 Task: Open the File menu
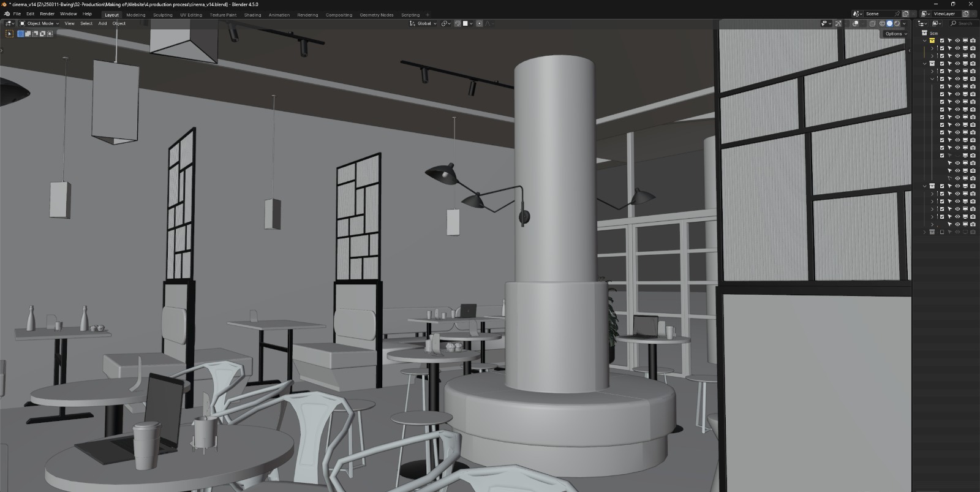[17, 13]
